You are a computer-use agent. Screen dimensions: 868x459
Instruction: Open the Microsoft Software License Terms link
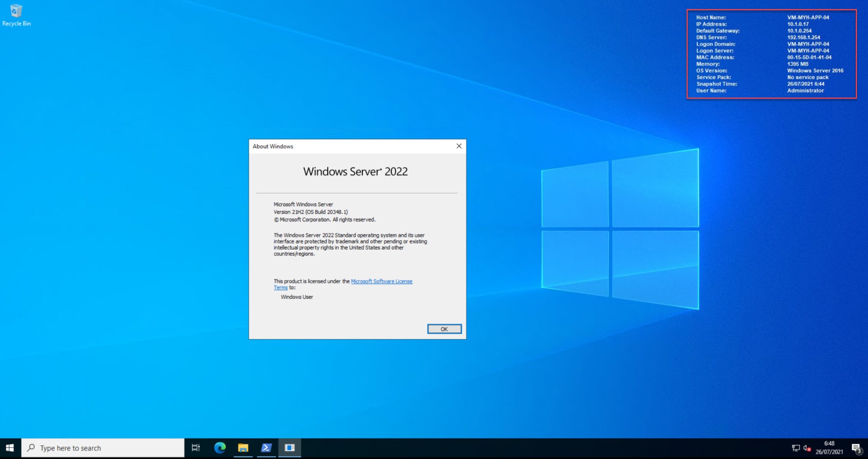(x=381, y=281)
